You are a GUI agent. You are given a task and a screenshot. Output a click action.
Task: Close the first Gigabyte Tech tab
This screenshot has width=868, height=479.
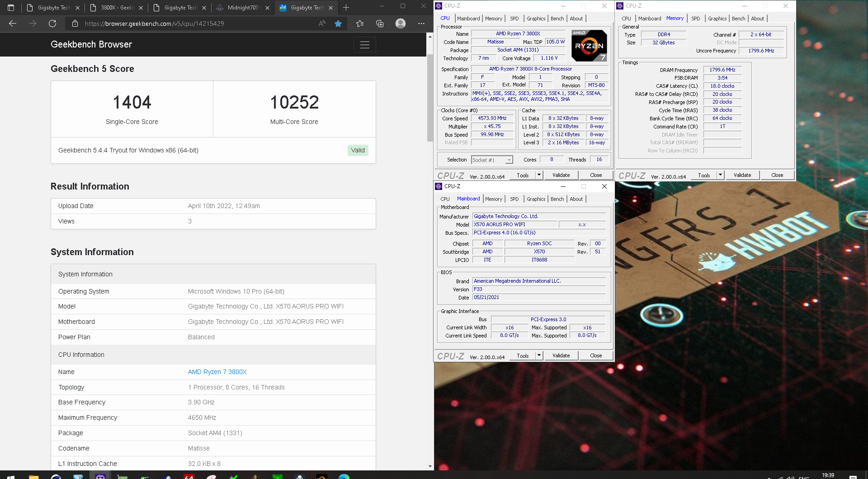77,8
